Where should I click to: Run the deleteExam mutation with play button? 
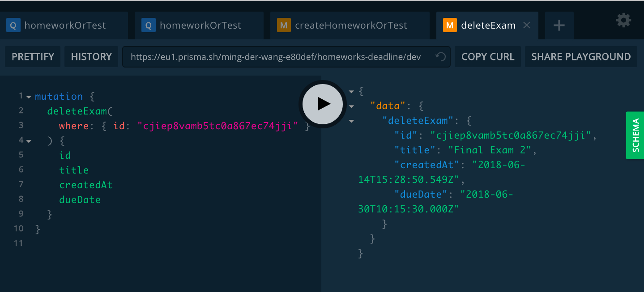[x=323, y=104]
